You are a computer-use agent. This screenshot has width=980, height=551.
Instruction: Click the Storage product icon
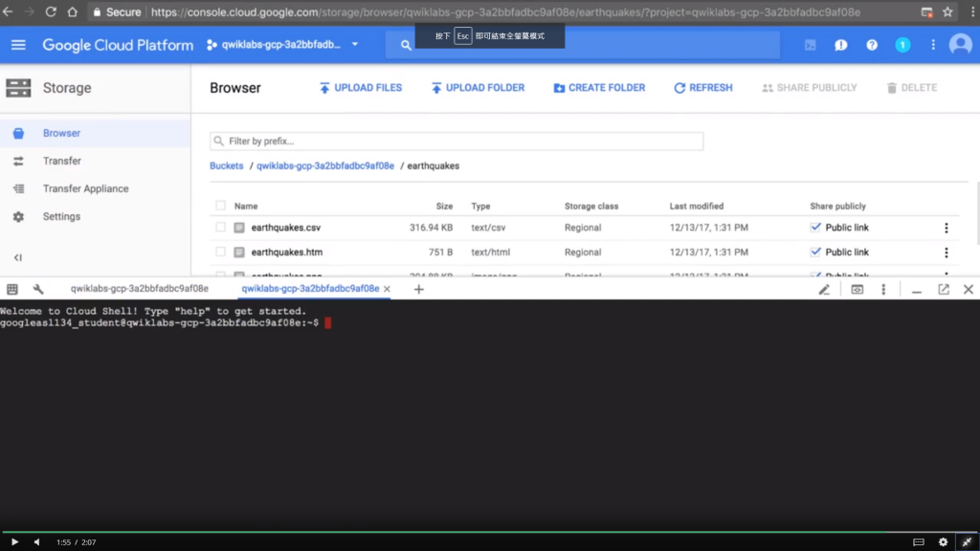click(x=18, y=88)
